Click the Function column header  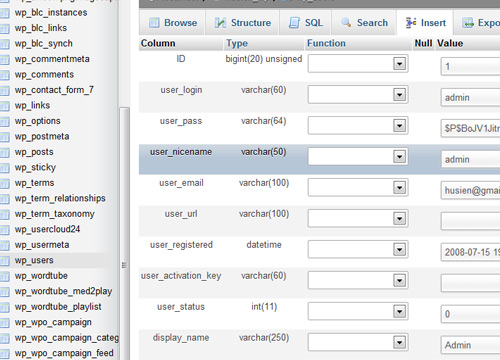pos(326,43)
